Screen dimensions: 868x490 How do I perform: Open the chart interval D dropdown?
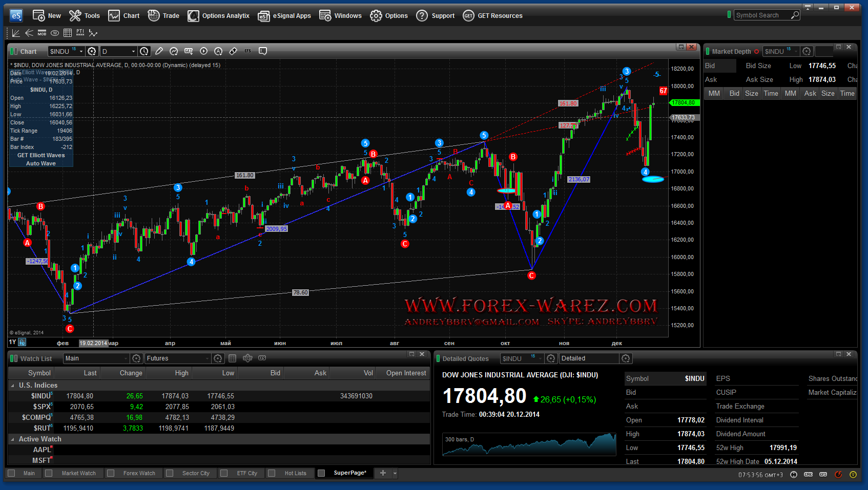pyautogui.click(x=118, y=51)
